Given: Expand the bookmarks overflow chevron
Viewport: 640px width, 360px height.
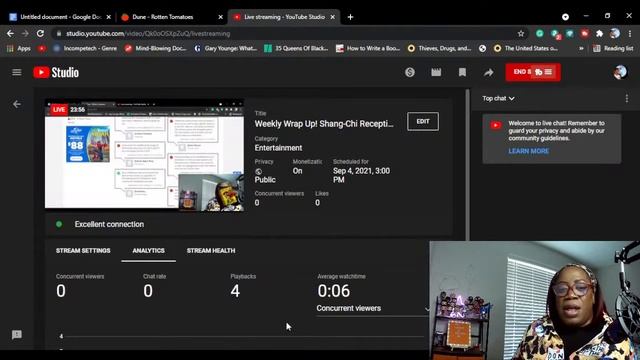Looking at the screenshot, I should (x=581, y=48).
